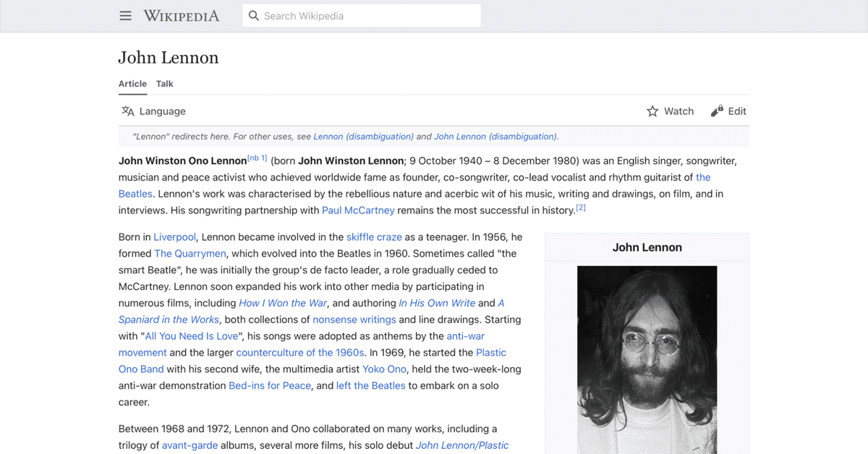Click the Language translate icon
Screen dimensions: 868x454
(128, 111)
